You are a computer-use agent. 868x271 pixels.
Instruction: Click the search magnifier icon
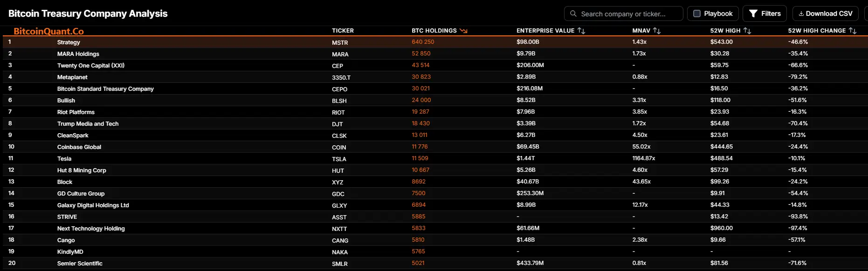point(573,14)
